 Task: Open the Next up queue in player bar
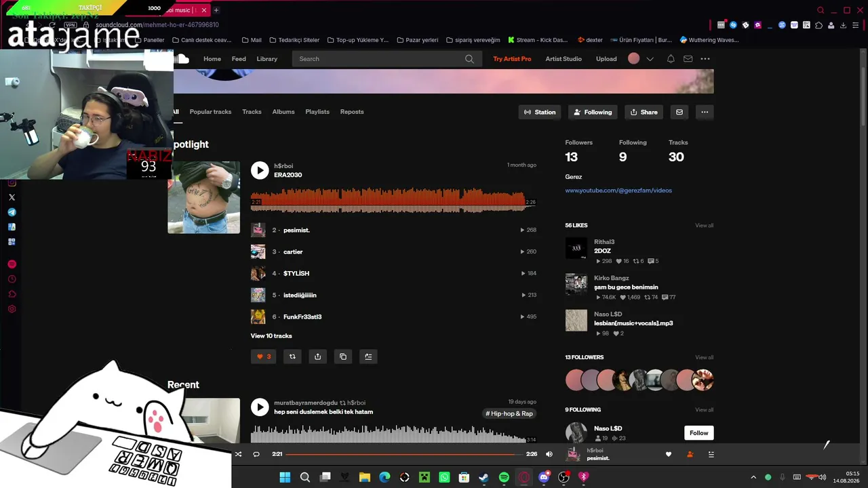(711, 454)
